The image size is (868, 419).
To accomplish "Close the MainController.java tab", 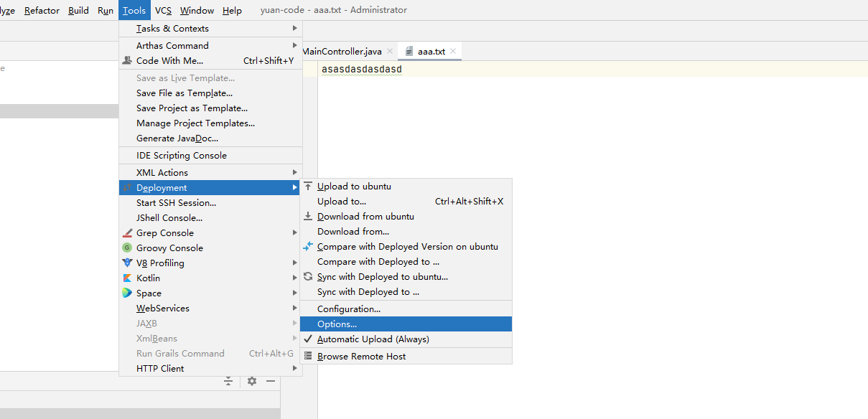I will 390,52.
